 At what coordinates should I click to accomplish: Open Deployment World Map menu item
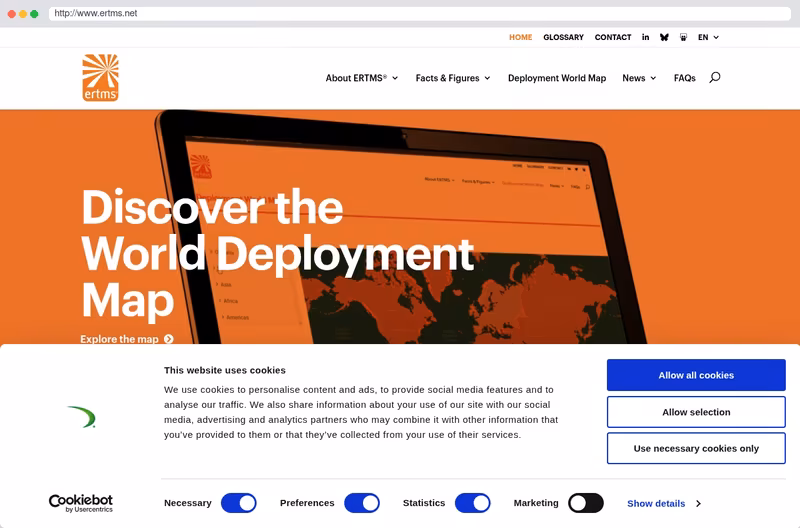point(557,78)
